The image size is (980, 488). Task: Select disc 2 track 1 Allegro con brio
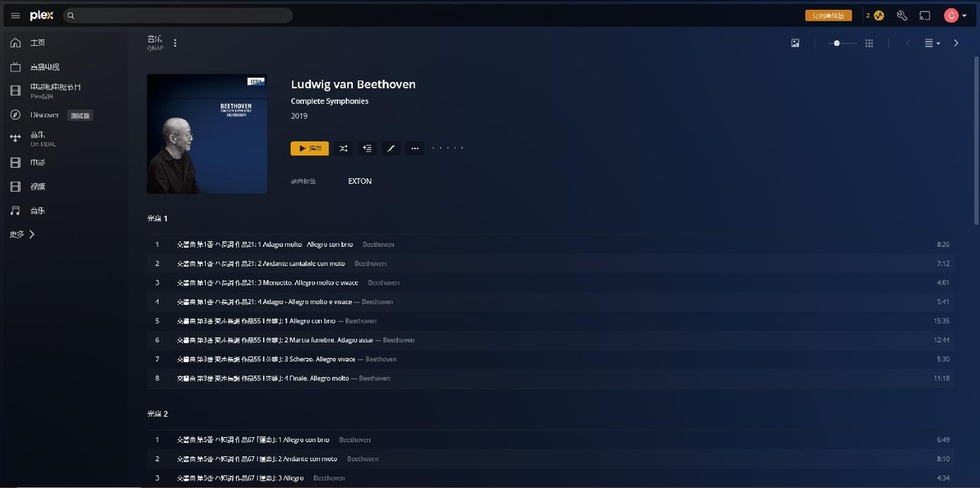pos(550,440)
